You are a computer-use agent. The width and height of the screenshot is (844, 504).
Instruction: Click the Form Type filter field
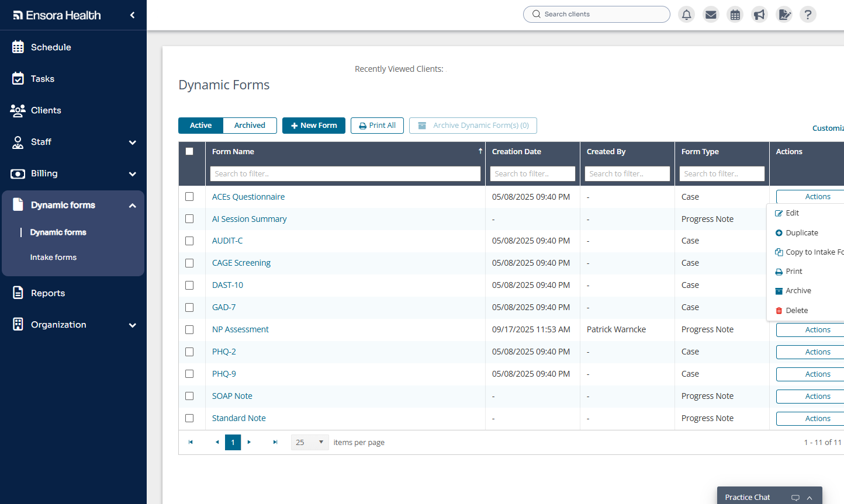722,173
